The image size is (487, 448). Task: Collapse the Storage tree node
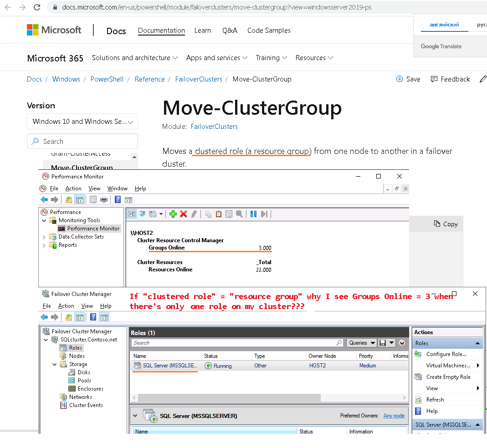[54, 364]
